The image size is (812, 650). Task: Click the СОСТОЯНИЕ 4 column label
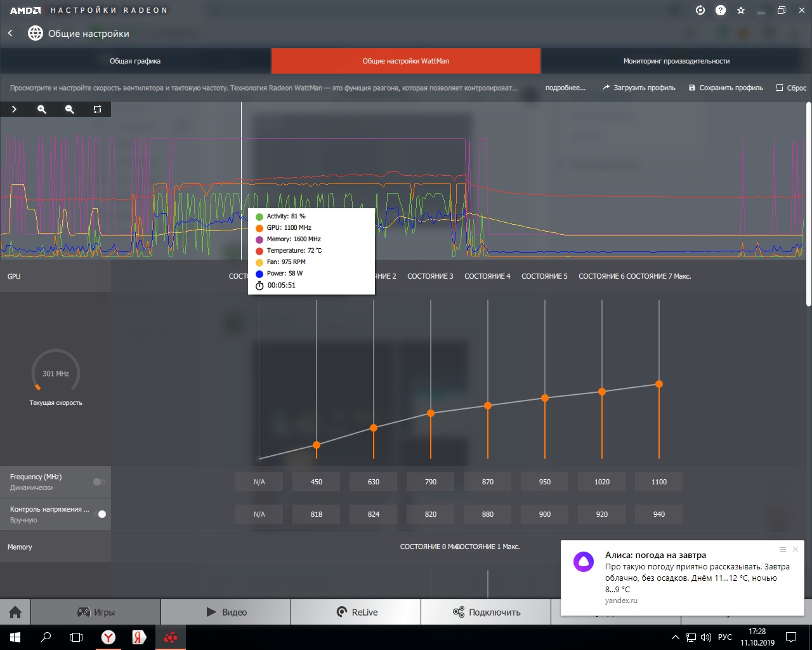point(487,276)
